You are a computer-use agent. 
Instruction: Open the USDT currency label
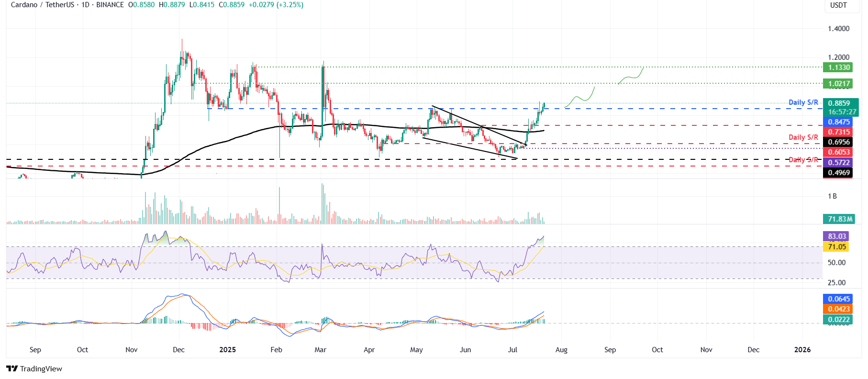(x=838, y=5)
